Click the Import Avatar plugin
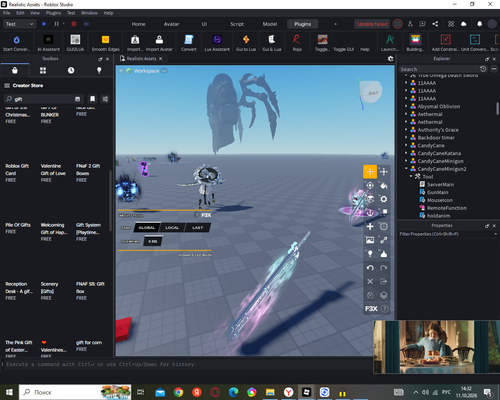Viewport: 500px width, 400px height. (x=159, y=43)
